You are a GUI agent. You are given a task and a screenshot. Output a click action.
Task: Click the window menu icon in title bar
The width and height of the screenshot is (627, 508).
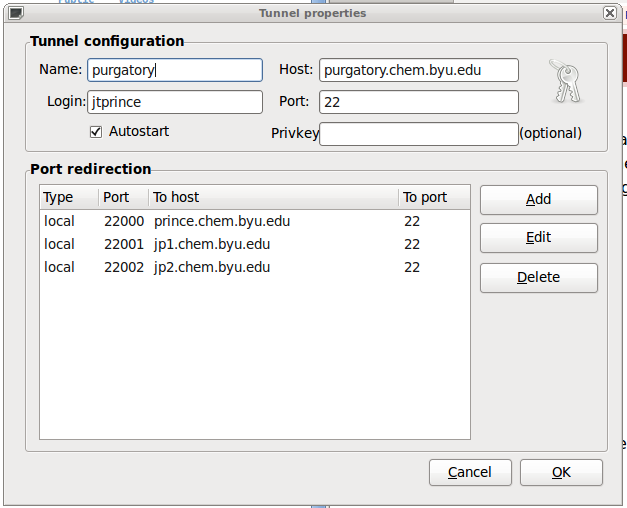pyautogui.click(x=15, y=13)
